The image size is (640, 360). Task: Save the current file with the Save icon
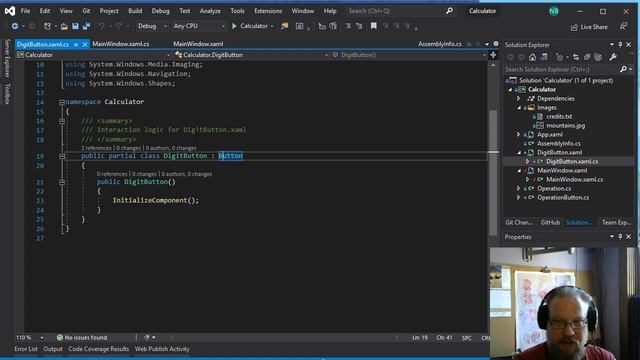click(x=76, y=26)
